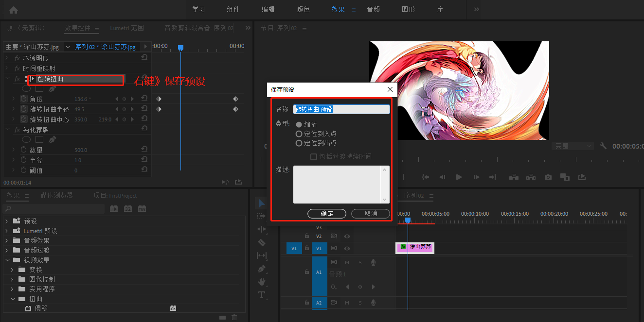Switch to the 编辑 workspace tab

268,9
